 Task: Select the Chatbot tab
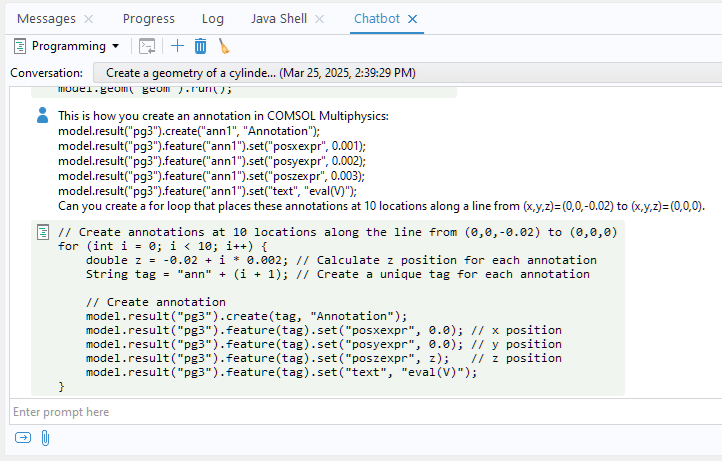click(x=377, y=19)
